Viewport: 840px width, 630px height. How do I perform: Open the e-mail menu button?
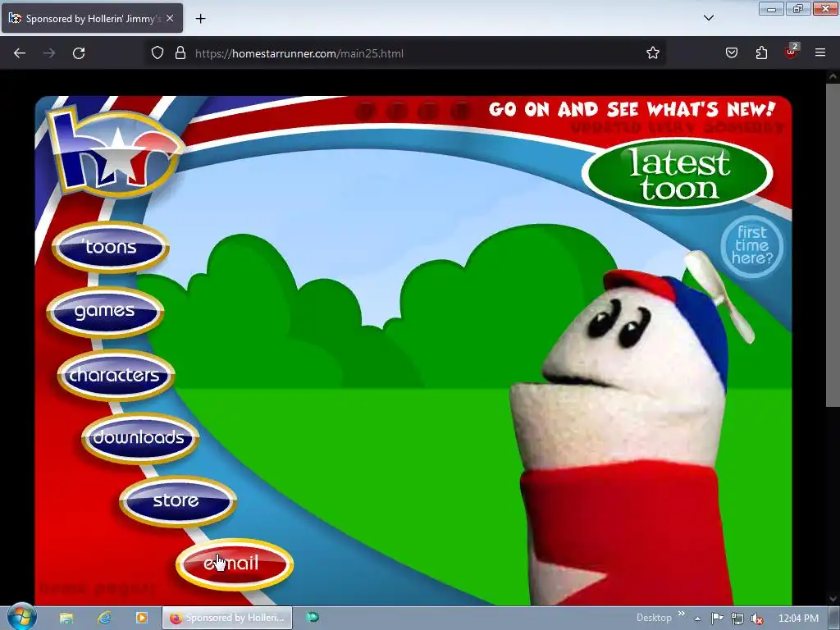pyautogui.click(x=234, y=564)
